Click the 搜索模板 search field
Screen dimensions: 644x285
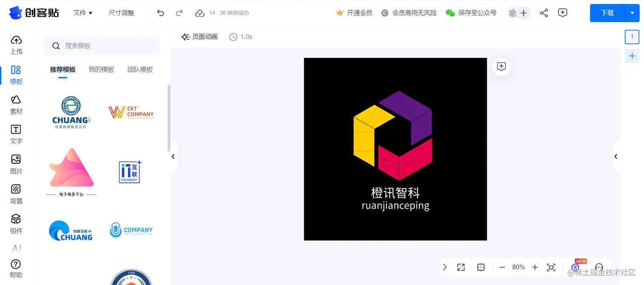101,46
